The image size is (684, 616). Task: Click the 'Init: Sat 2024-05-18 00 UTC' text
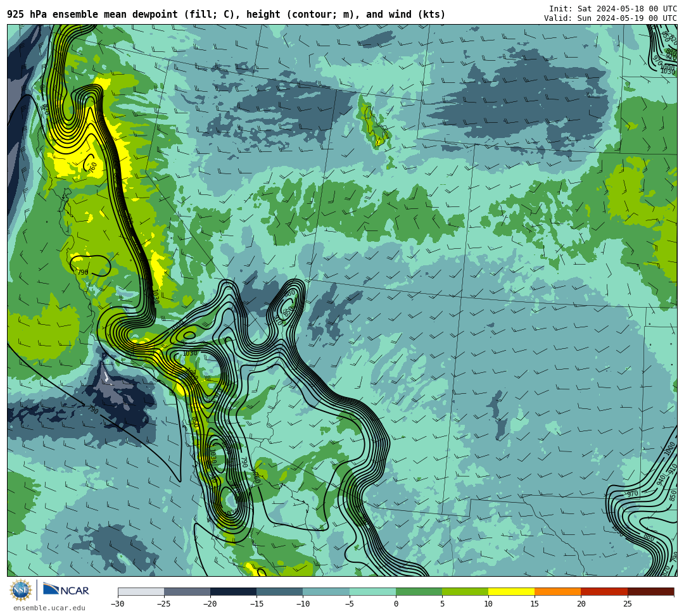613,9
